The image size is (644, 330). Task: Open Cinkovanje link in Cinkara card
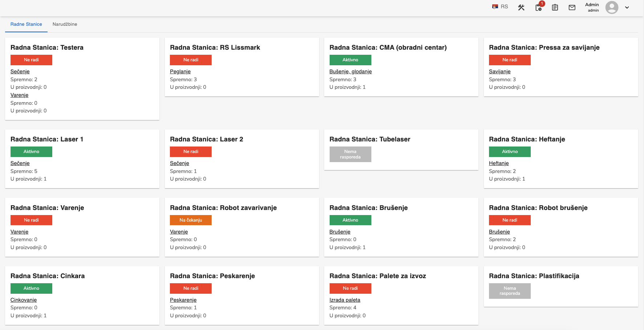(24, 300)
